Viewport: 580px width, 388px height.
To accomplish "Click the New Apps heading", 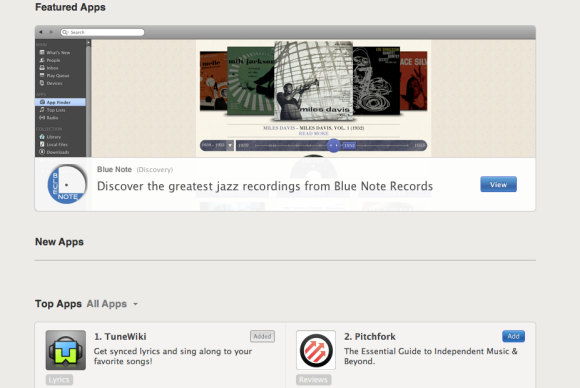I will point(60,242).
